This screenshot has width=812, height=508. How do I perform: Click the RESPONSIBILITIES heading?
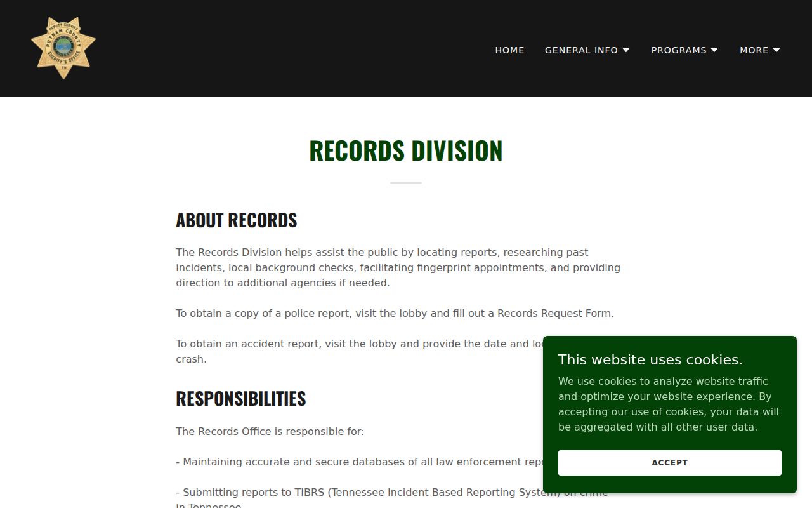click(240, 399)
